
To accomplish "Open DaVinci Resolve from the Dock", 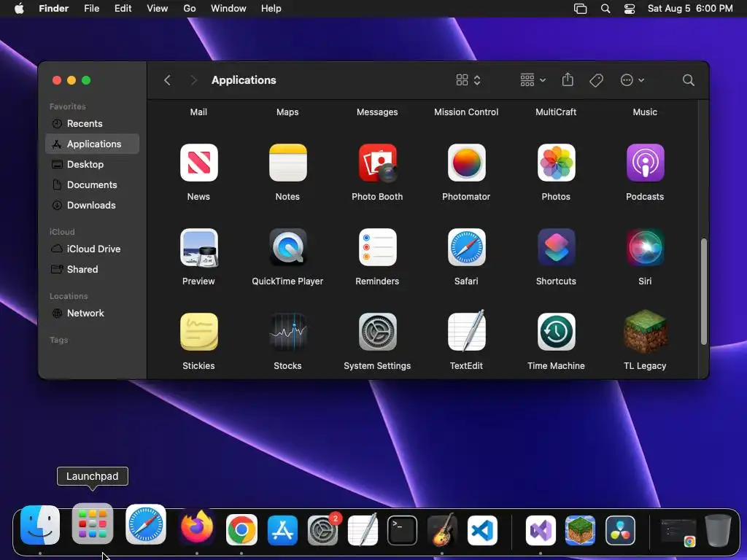I will coord(620,530).
